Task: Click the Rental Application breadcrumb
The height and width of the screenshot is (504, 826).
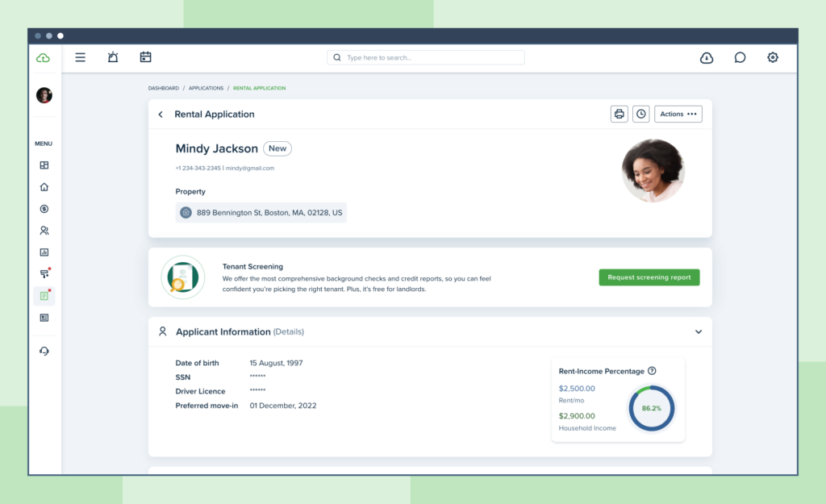Action: click(259, 88)
